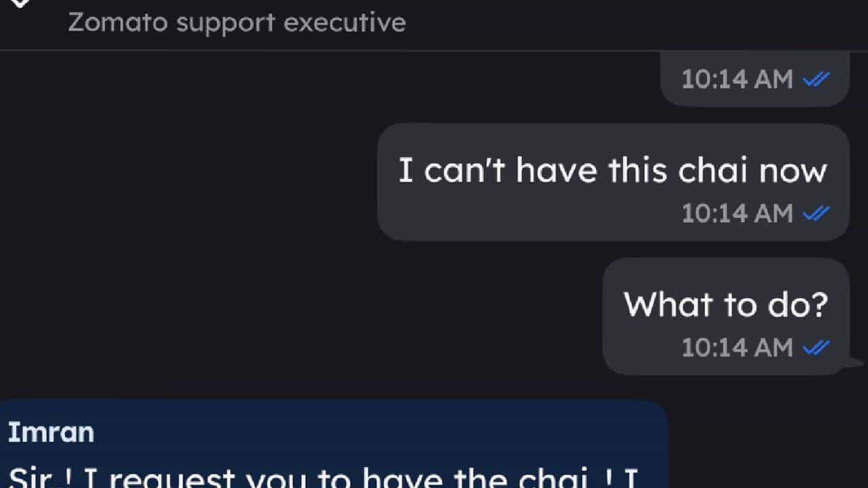Image resolution: width=868 pixels, height=488 pixels.
Task: Click the 10:14 AM timestamp under chai message
Action: pyautogui.click(x=737, y=213)
